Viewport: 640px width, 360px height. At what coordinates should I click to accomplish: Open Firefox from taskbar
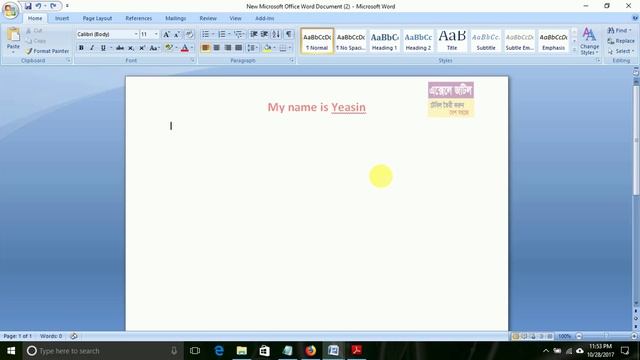point(311,351)
